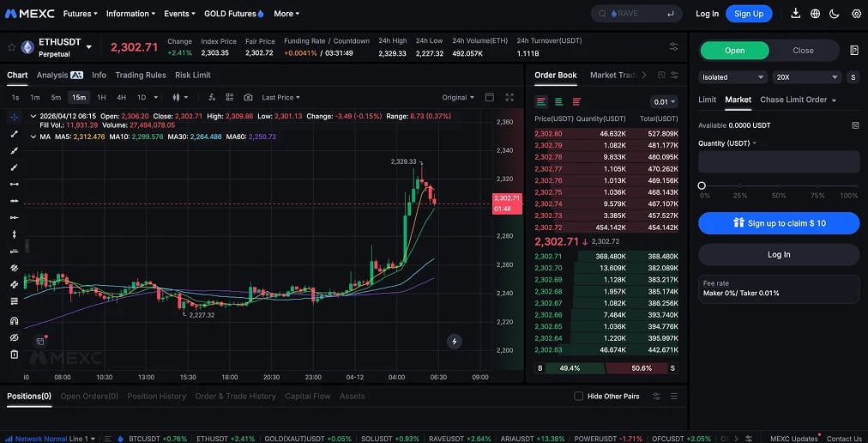Click Sign up to claim $ 10
Image resolution: width=868 pixels, height=443 pixels.
coord(779,223)
